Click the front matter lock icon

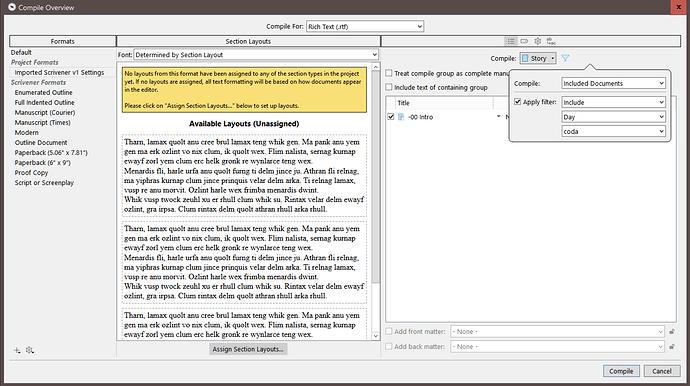[x=672, y=332]
